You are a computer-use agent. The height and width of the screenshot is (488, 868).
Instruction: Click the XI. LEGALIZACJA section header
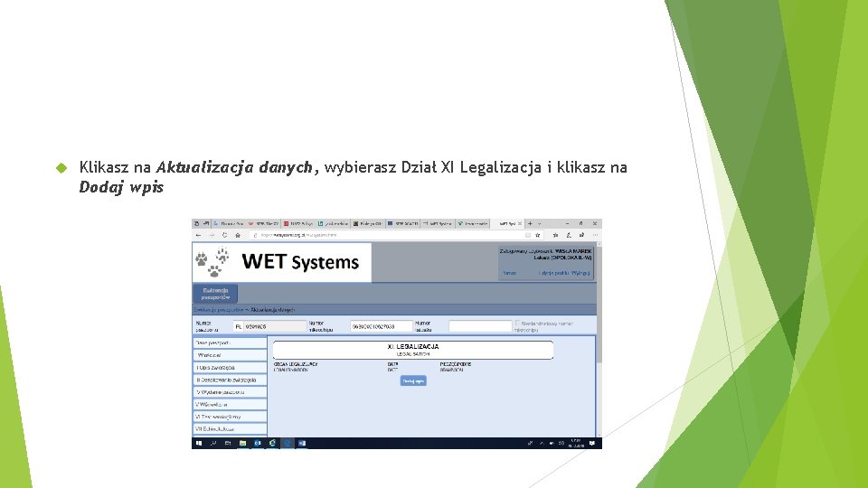(x=413, y=350)
